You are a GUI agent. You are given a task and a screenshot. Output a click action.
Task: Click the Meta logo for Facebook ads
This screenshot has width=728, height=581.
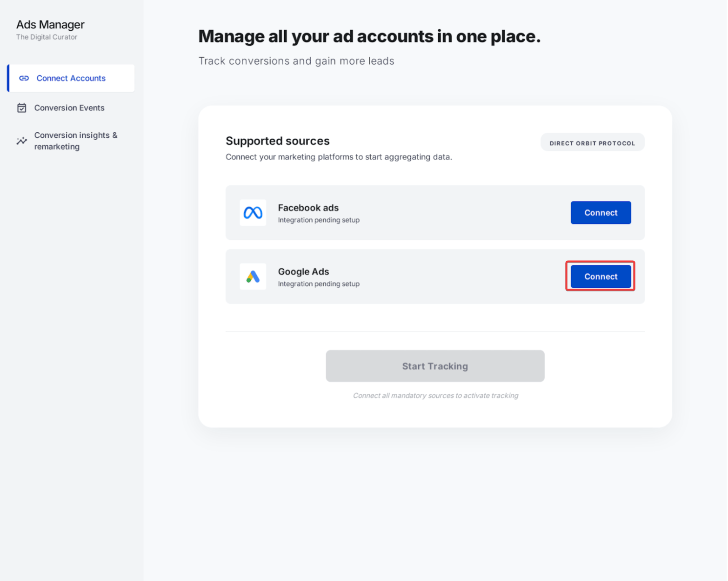(253, 213)
